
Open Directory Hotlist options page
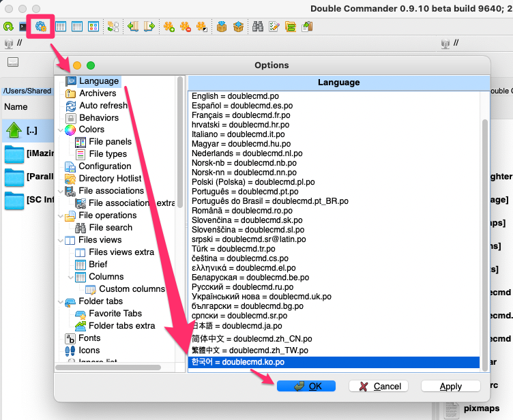click(110, 178)
